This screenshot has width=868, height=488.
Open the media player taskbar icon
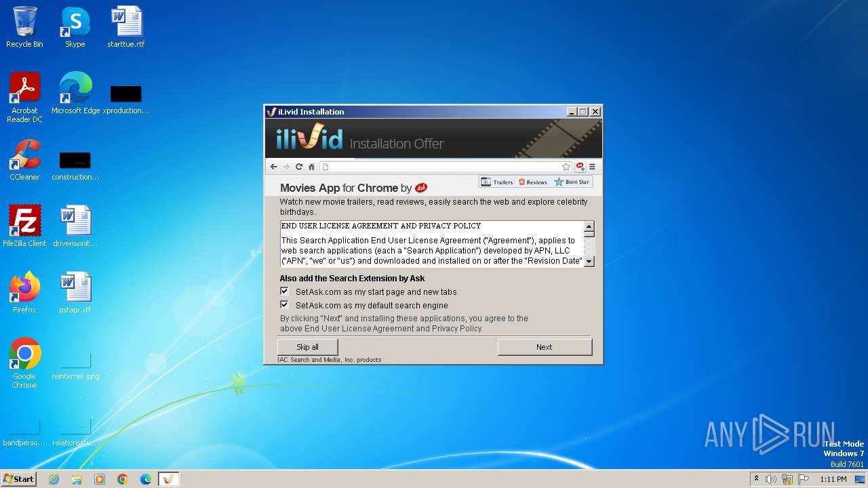100,479
